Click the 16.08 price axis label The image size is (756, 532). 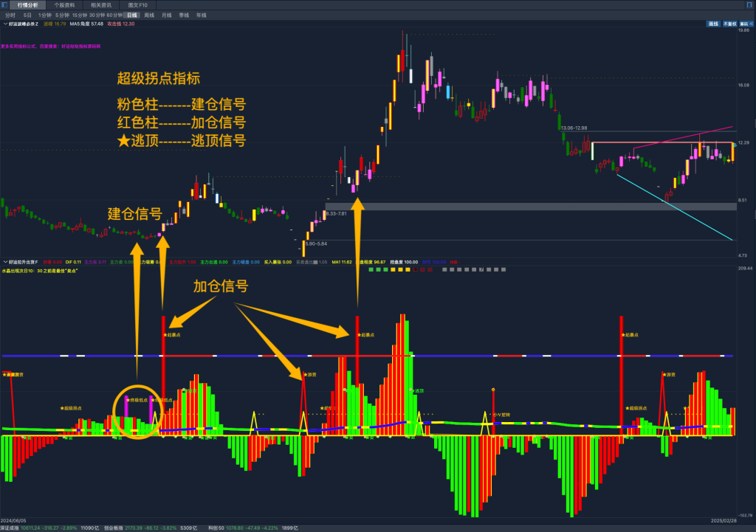[743, 86]
